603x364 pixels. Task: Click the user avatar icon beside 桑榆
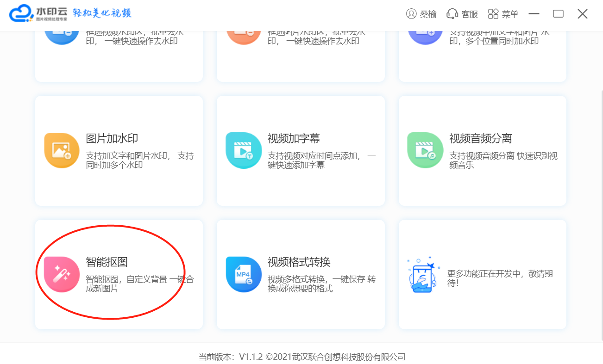(411, 14)
